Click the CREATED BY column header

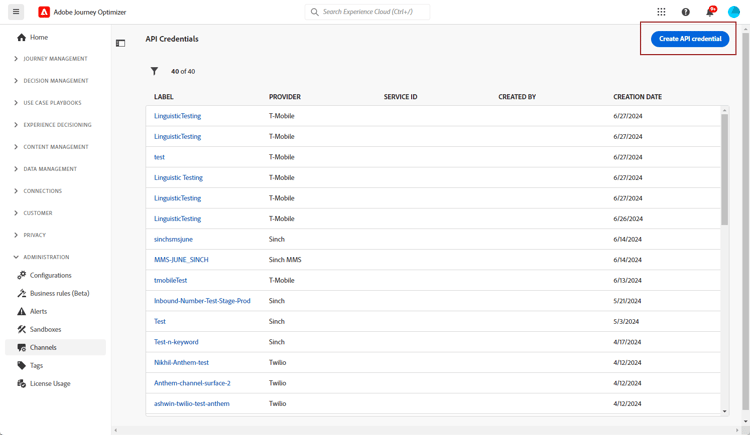pos(517,97)
